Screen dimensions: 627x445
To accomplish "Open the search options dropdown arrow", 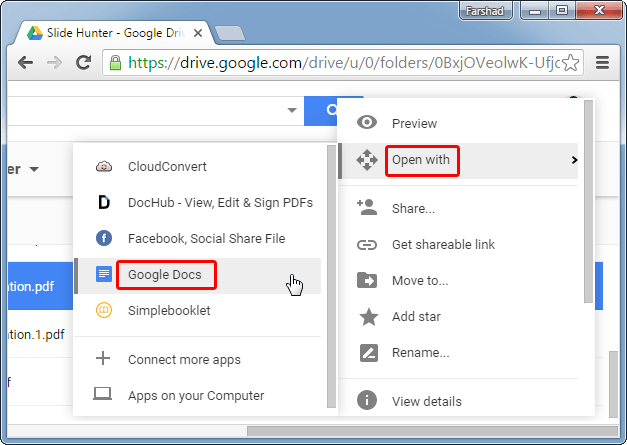I will (291, 110).
